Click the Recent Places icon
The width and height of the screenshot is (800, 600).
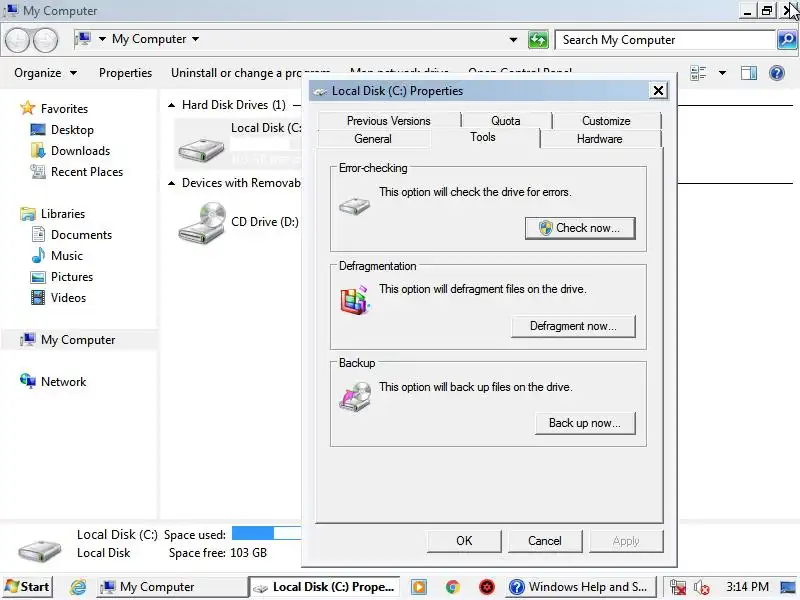click(38, 172)
